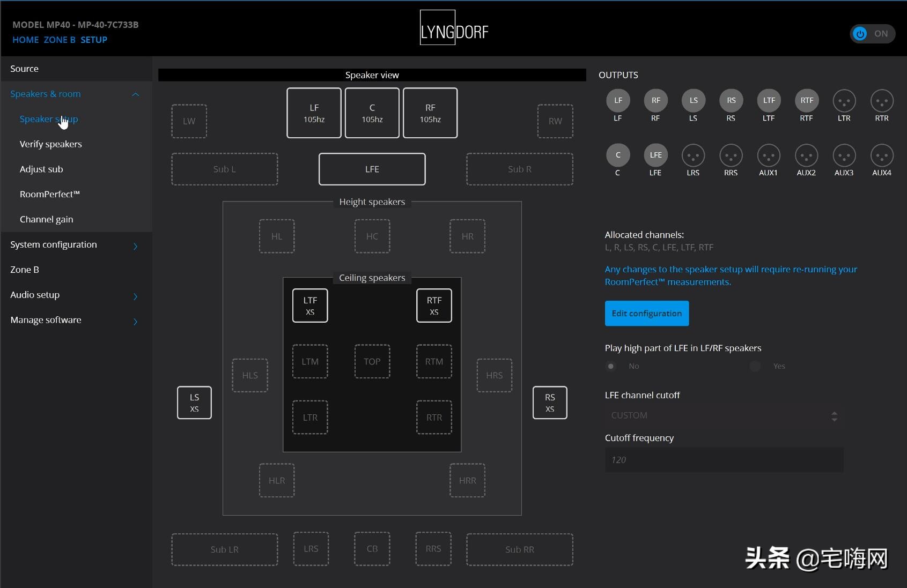Select the LTR XLR output icon
This screenshot has width=907, height=588.
coord(844,100)
